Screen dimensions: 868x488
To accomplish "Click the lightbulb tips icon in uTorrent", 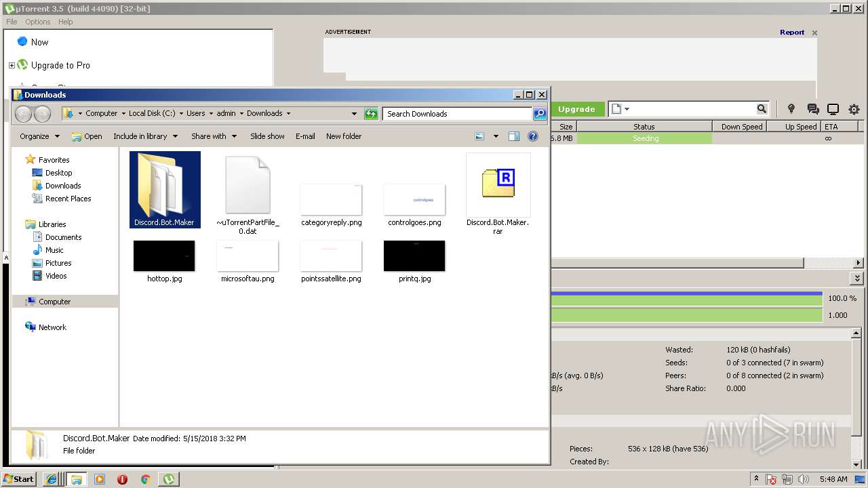I will coord(791,109).
